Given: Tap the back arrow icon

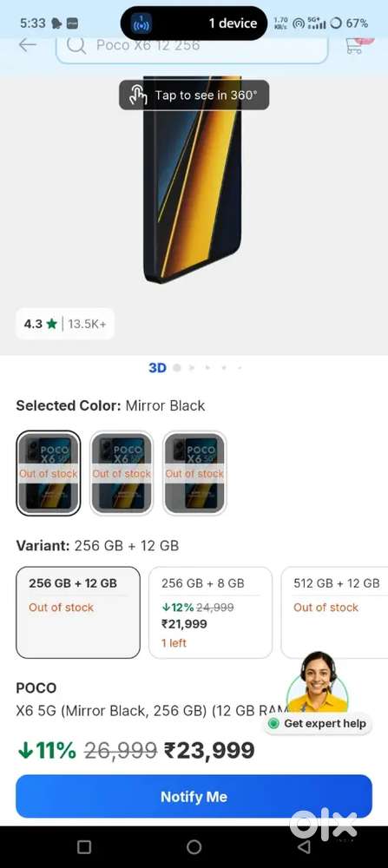Looking at the screenshot, I should [x=27, y=45].
